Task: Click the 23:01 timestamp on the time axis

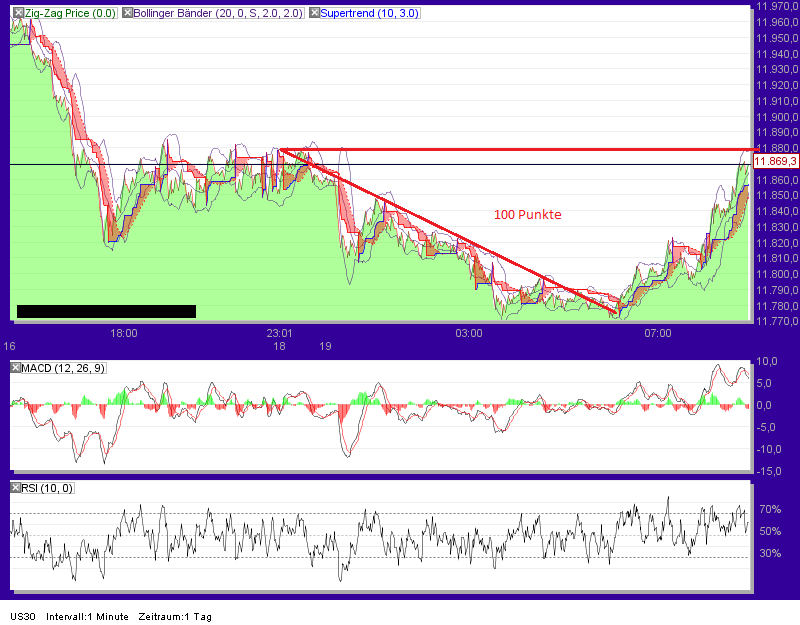Action: 281,333
